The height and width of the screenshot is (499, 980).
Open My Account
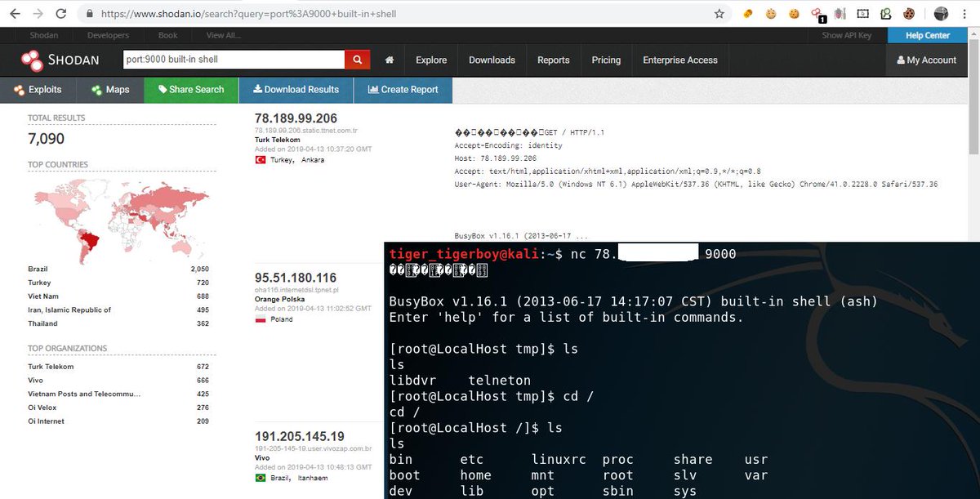coord(926,60)
